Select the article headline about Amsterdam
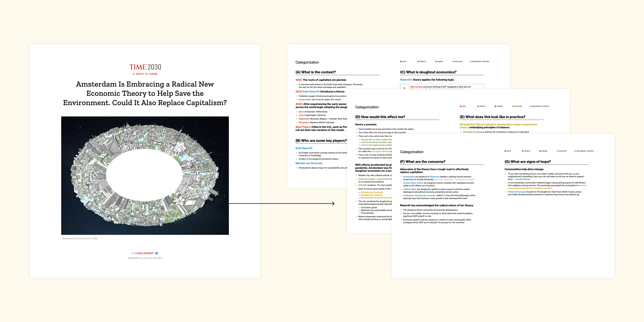Image resolution: width=644 pixels, height=322 pixels. [145, 93]
